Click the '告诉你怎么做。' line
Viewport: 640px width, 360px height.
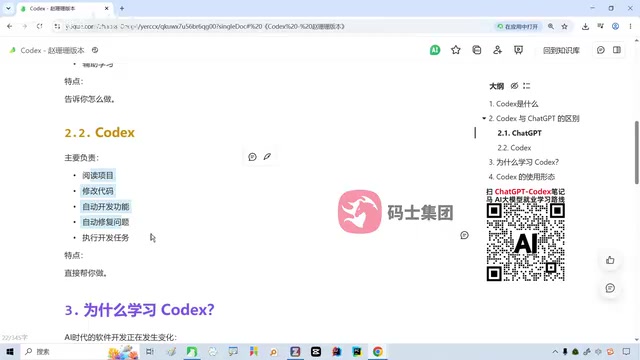point(90,99)
